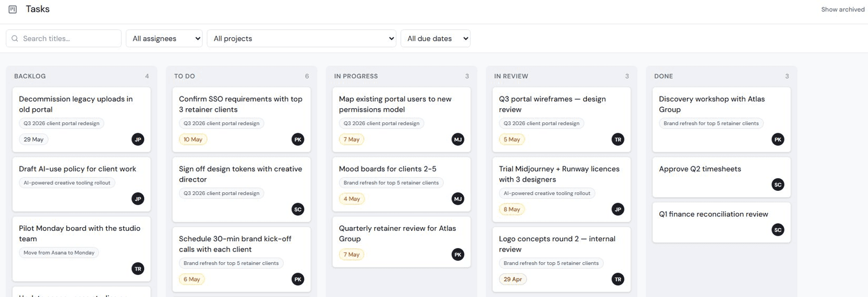
Task: Click Brand refresh tag on Discovery workshop card
Action: [x=711, y=123]
